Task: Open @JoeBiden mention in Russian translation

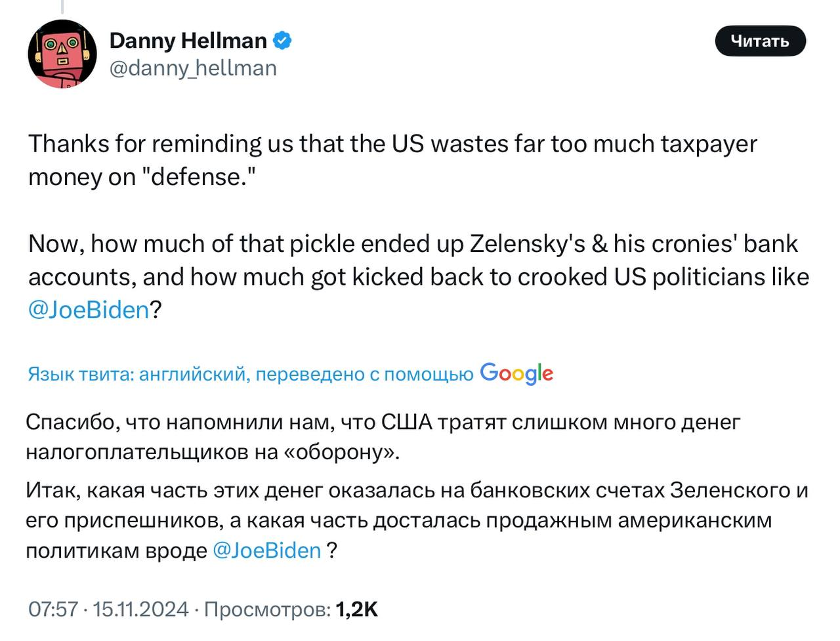Action: (x=267, y=550)
